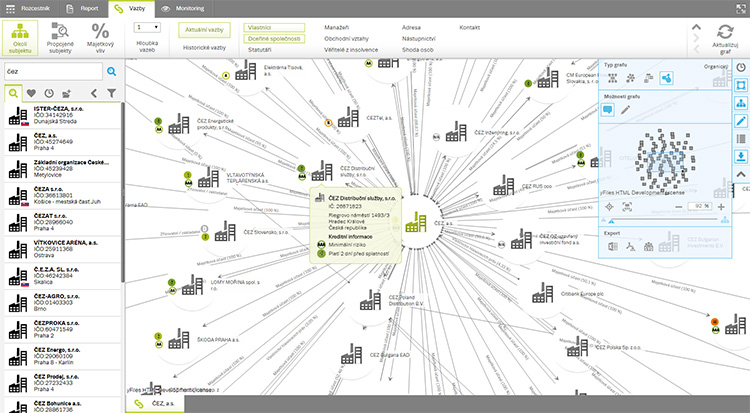Open the Report tab

tap(82, 9)
